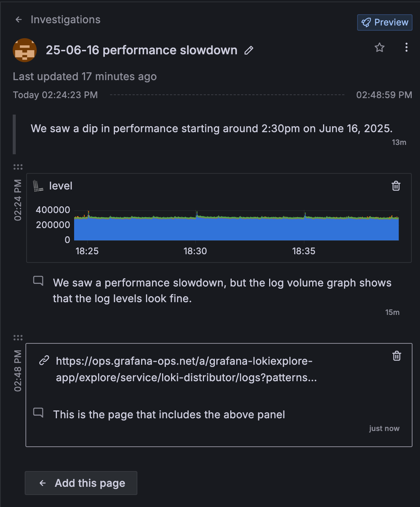Screen dimensions: 420x507
Task: Open the three-dot more options menu
Action: click(x=406, y=48)
